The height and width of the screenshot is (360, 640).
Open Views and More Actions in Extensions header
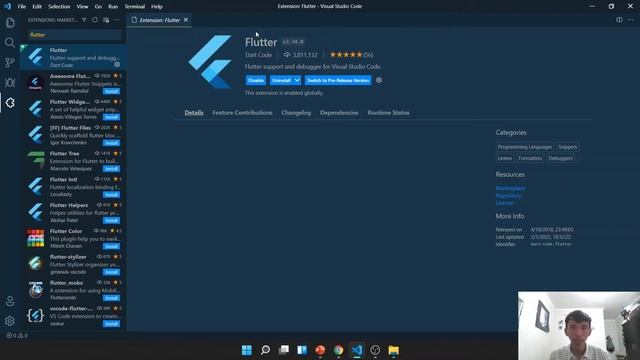click(x=117, y=20)
